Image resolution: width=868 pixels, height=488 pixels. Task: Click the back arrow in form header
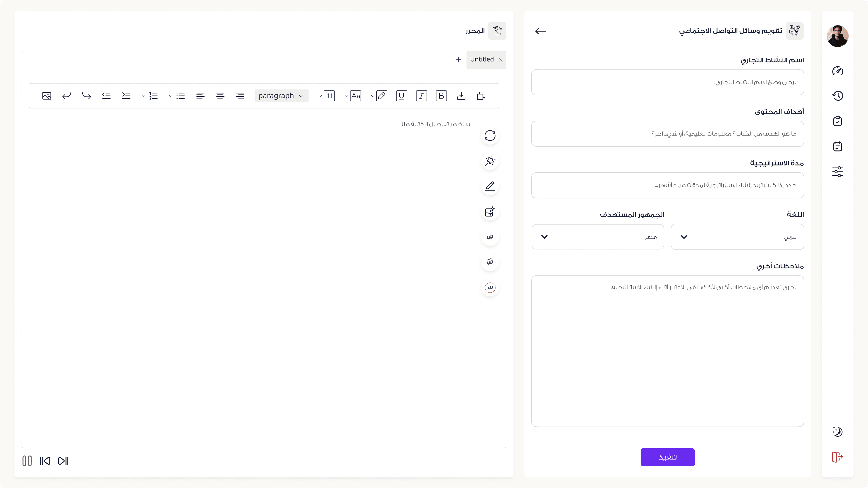click(x=540, y=31)
